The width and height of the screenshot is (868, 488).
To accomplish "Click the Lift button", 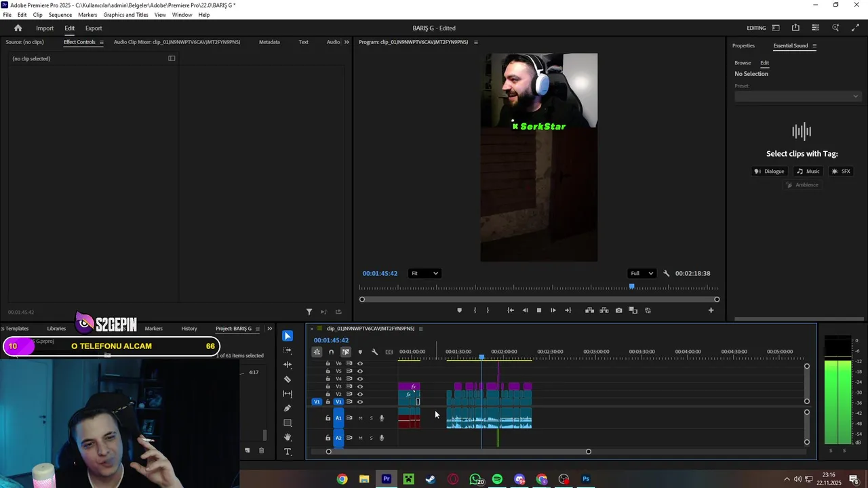I will 589,310.
